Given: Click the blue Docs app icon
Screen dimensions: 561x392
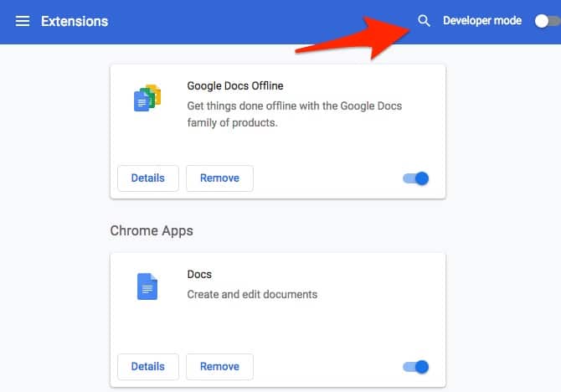Looking at the screenshot, I should click(x=147, y=287).
